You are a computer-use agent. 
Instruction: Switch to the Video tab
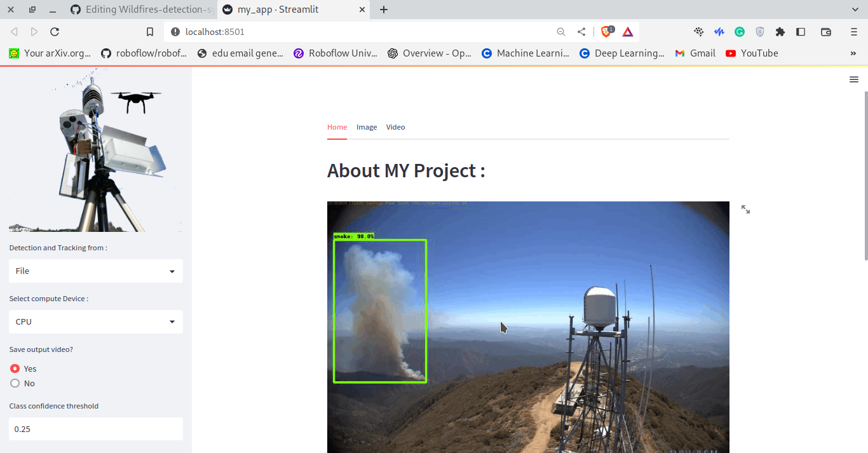click(x=395, y=127)
